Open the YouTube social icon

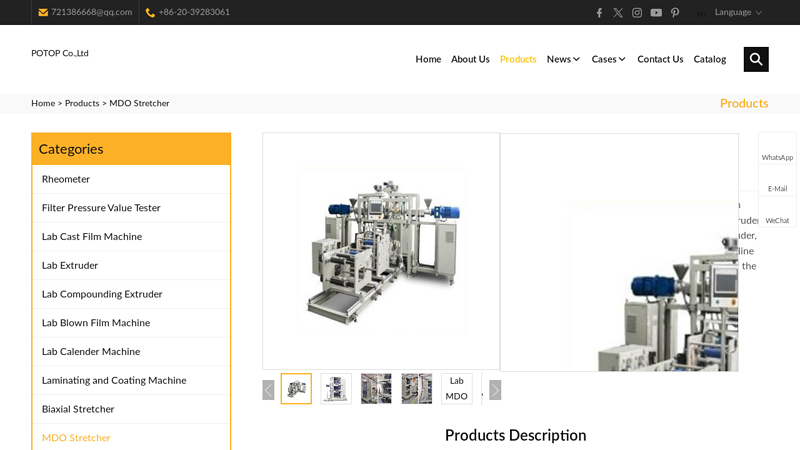pos(656,13)
